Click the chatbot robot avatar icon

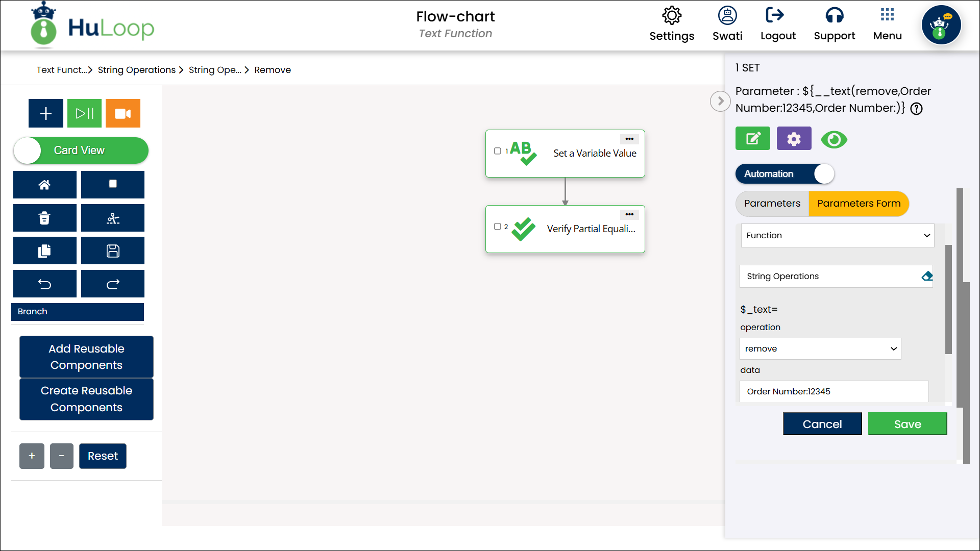tap(941, 25)
